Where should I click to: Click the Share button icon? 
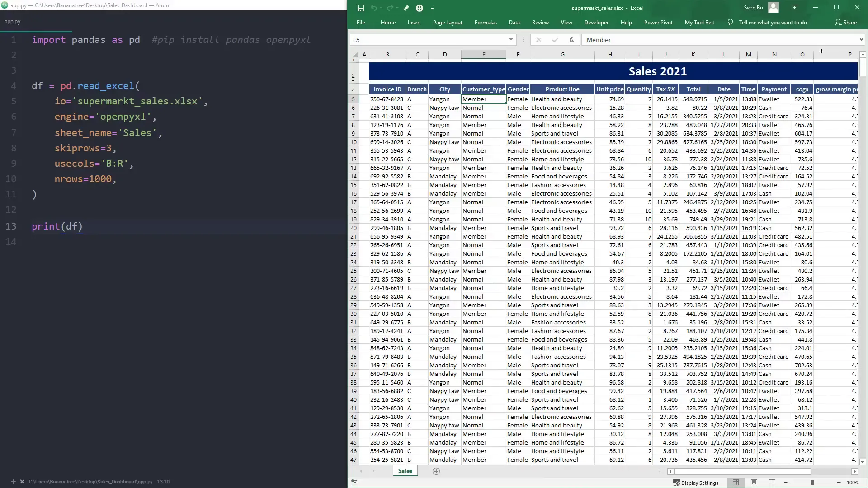[x=846, y=22]
